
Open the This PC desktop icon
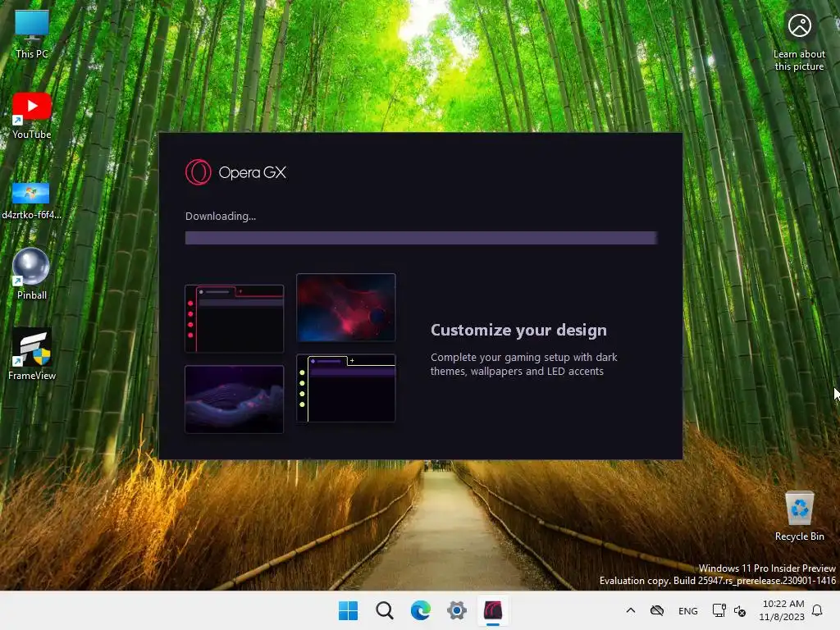(32, 34)
